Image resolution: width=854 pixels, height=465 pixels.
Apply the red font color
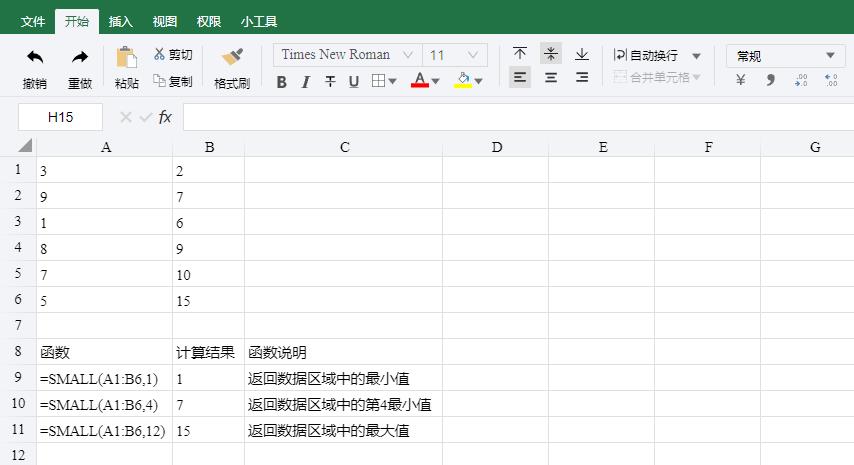coord(419,80)
